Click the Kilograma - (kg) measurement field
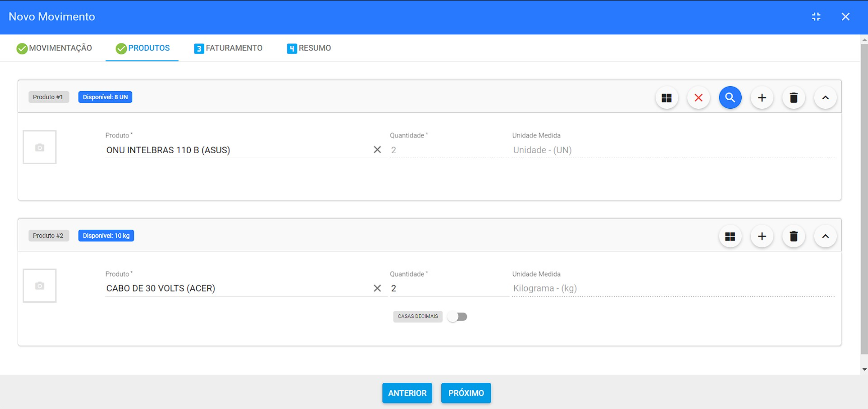The image size is (868, 409). [673, 289]
